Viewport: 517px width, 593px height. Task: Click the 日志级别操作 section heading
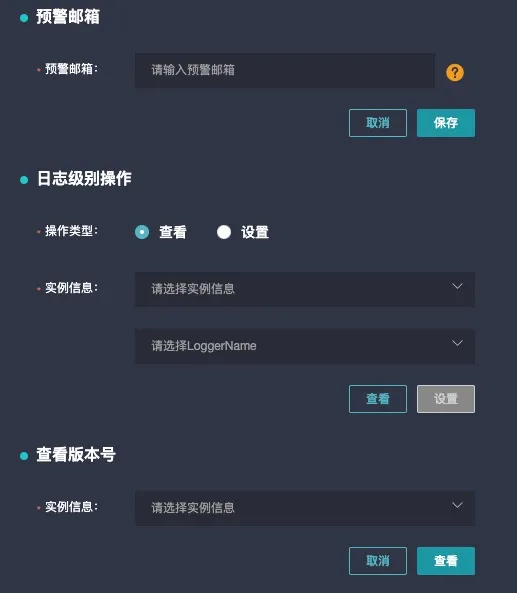tap(84, 179)
